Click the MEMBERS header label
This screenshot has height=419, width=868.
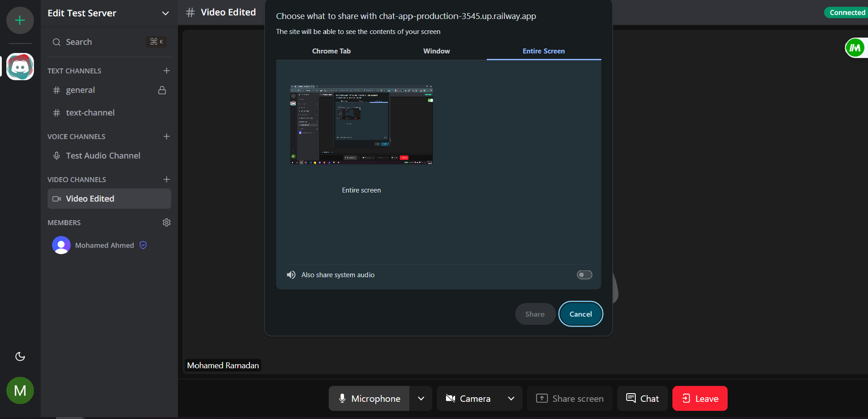64,223
